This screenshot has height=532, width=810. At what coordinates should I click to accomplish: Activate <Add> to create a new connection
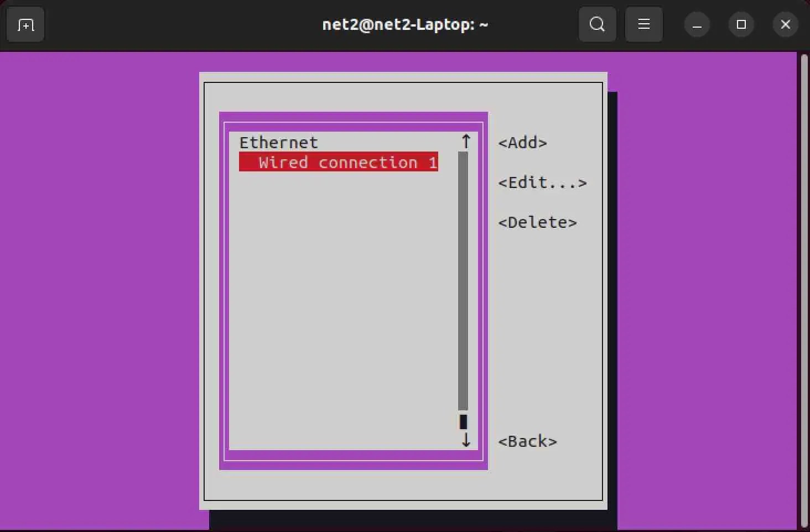(x=522, y=143)
